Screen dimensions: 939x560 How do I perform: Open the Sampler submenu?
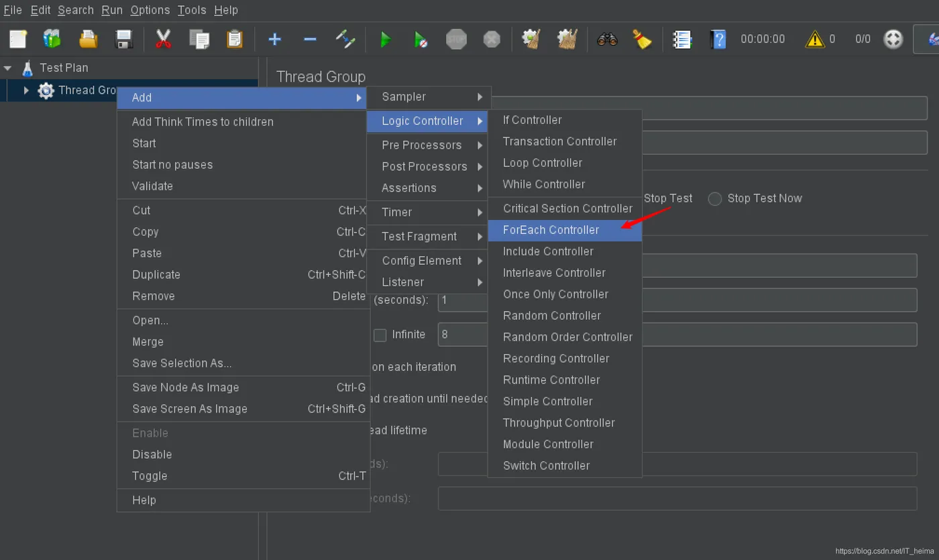click(x=429, y=97)
